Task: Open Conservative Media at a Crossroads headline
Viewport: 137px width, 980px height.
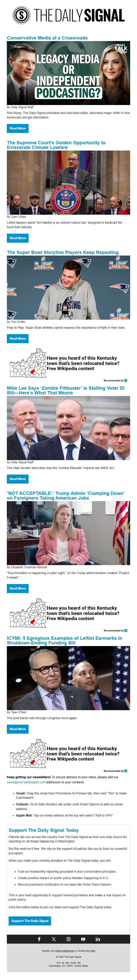Action: click(x=47, y=38)
